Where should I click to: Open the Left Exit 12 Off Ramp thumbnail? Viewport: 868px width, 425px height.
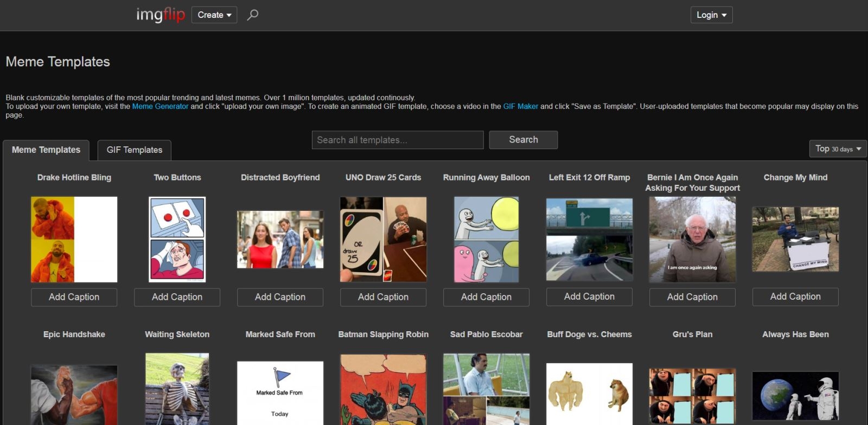pos(590,239)
